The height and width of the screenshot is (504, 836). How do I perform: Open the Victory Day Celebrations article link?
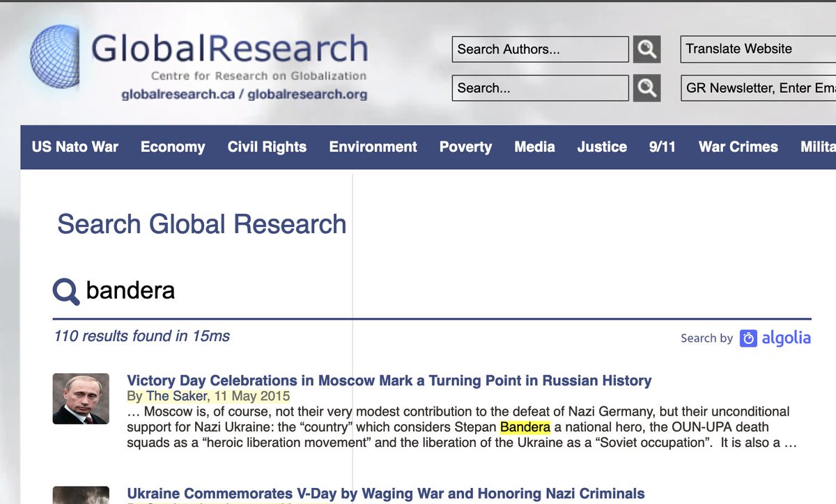click(x=389, y=381)
